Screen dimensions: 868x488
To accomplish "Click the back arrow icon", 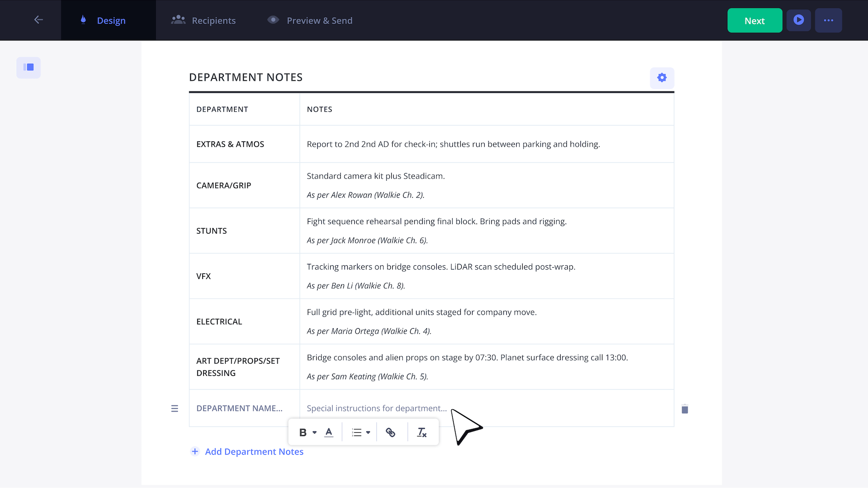I will point(38,20).
